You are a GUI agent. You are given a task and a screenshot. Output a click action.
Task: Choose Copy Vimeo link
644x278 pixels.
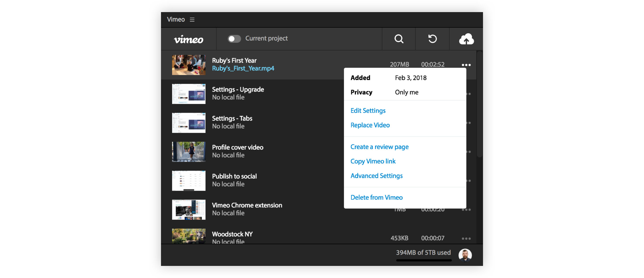[x=373, y=161]
